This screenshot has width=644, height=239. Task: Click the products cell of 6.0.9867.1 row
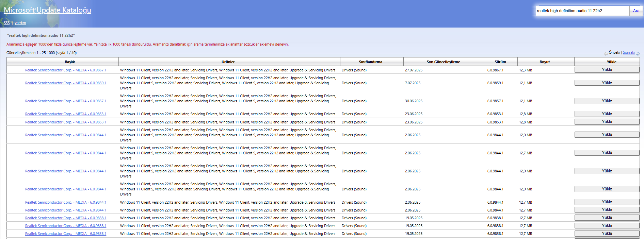tap(229, 70)
